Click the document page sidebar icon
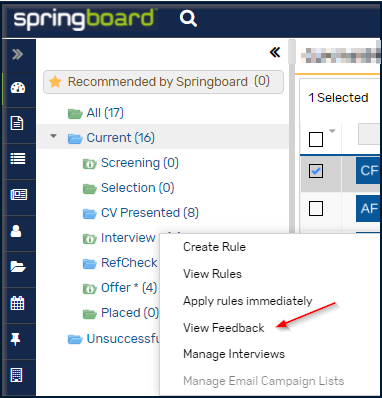The width and height of the screenshot is (382, 398). pos(17,123)
